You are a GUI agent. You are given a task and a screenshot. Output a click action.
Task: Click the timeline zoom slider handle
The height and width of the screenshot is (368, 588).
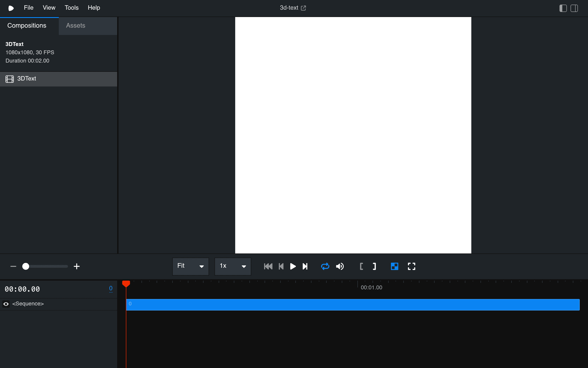click(x=25, y=267)
